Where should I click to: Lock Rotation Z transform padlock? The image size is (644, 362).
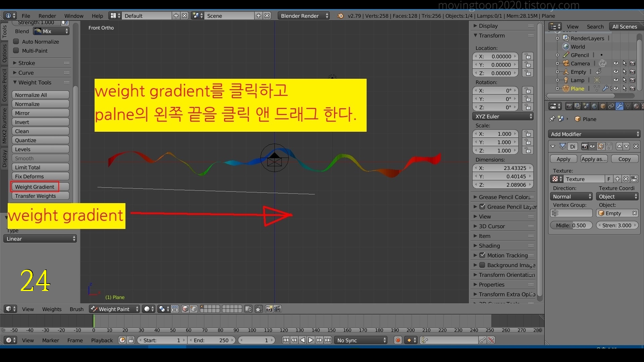coord(528,107)
